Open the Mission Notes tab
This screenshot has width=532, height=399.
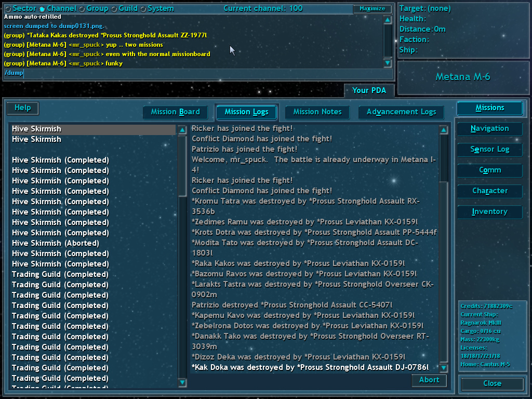coord(317,112)
